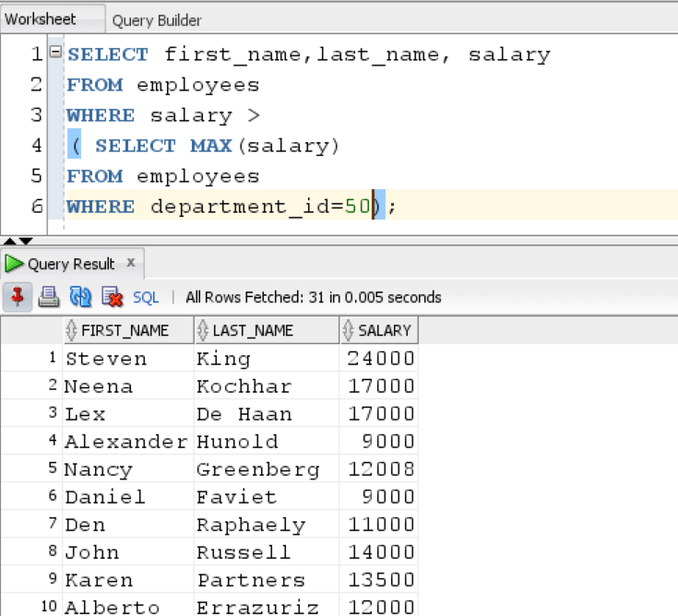Viewport: 678px width, 616px height.
Task: Select the cell 'Greenberg'
Action: point(267,469)
